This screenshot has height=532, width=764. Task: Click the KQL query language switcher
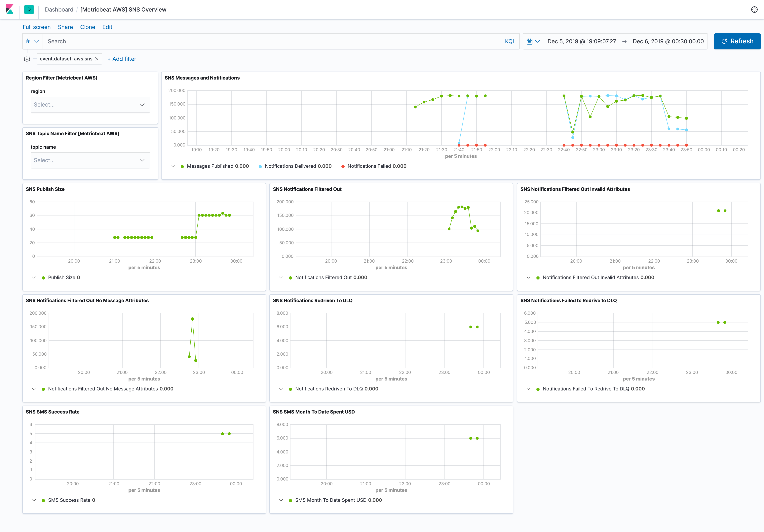510,41
